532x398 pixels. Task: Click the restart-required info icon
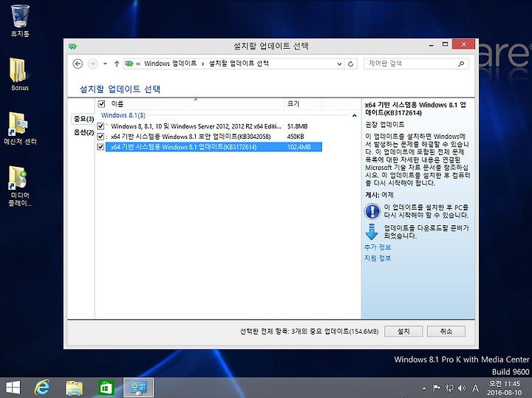click(372, 211)
